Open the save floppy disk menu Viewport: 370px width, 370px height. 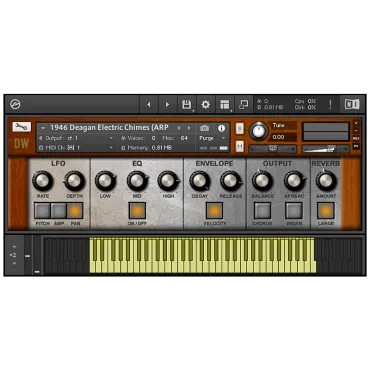(187, 105)
